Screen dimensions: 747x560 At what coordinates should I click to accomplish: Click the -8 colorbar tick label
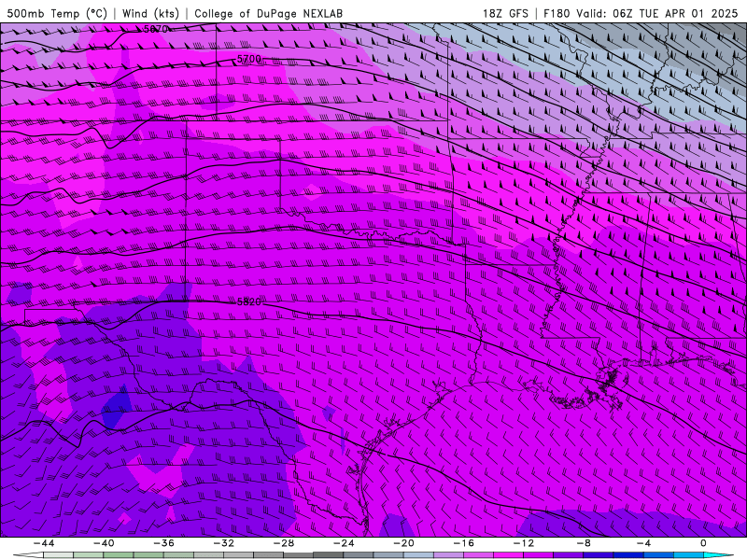[585, 543]
